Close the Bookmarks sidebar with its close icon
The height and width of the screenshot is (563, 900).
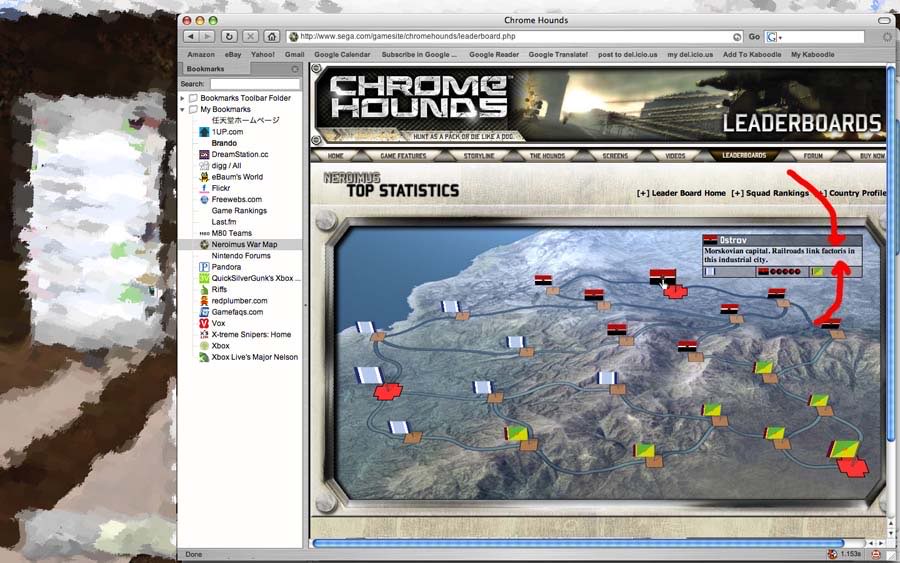295,69
